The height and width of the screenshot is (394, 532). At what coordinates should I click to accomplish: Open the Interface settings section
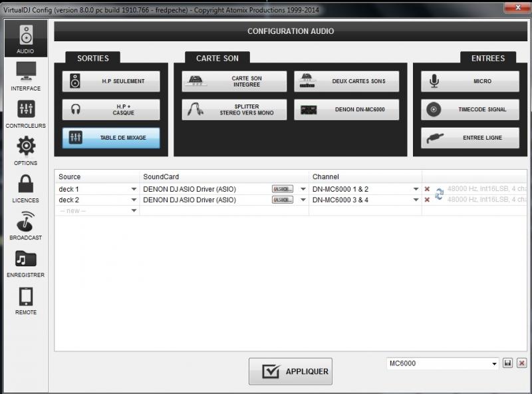tap(26, 76)
